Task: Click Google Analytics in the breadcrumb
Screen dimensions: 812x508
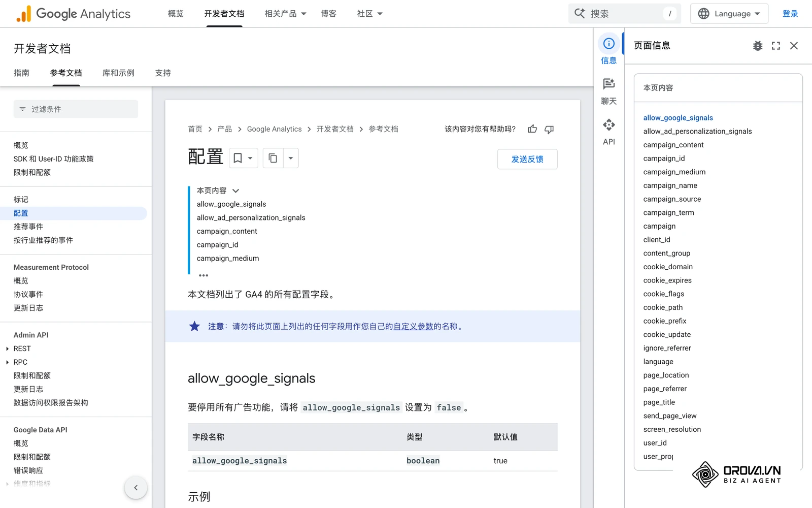Action: tap(274, 129)
